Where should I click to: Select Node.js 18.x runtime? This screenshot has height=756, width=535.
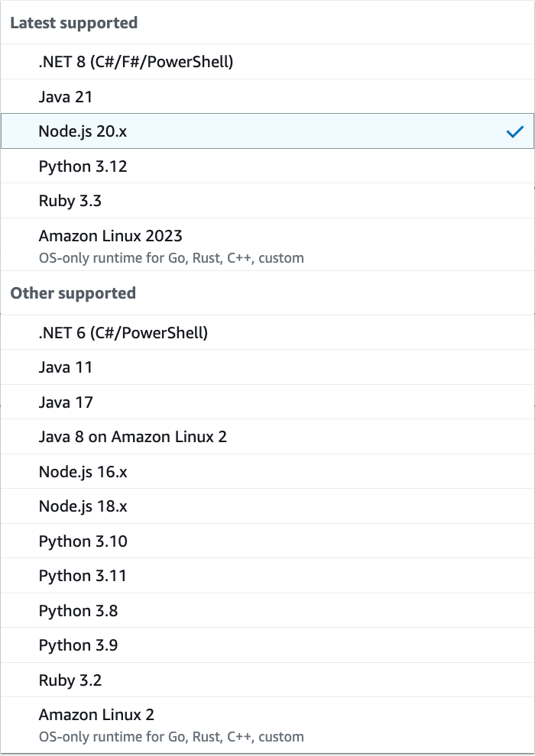tap(267, 506)
